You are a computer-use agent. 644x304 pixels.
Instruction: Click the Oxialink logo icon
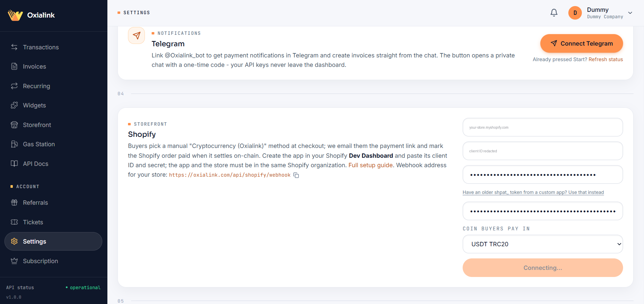coord(15,15)
